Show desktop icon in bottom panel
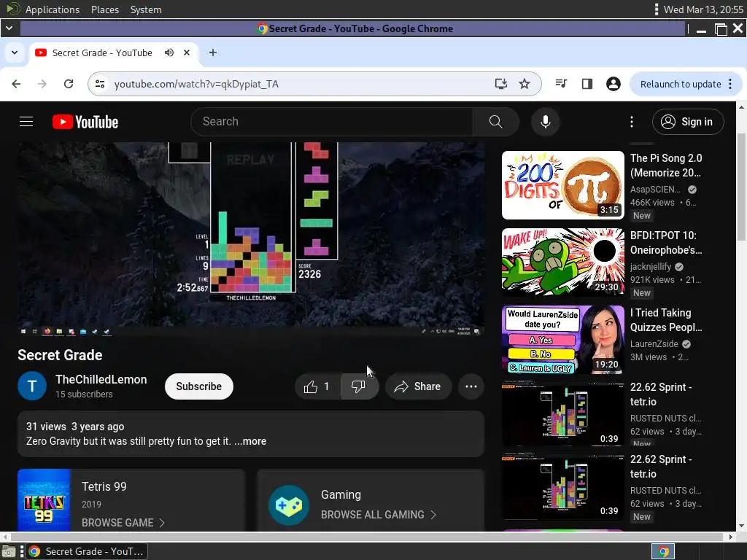The image size is (747, 560). (9, 551)
